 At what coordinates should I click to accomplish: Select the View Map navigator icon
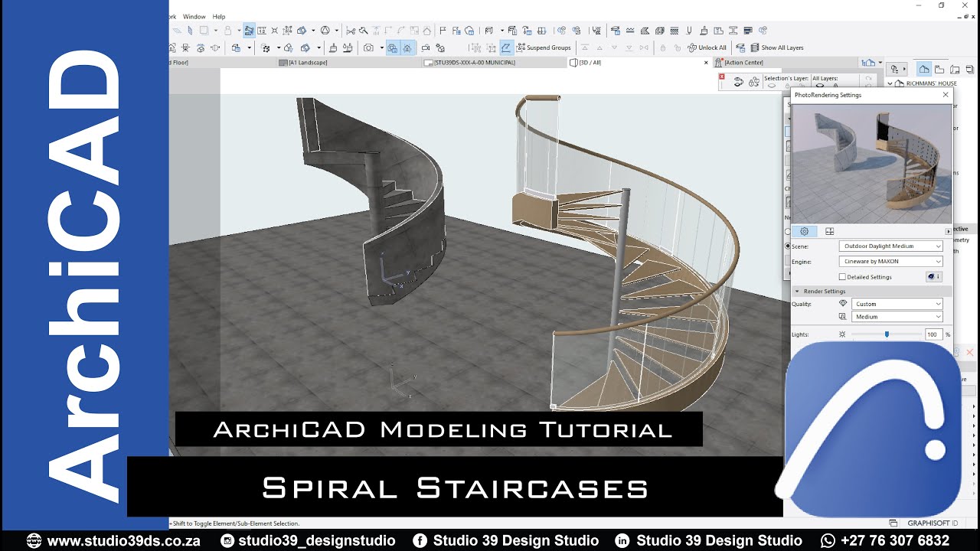tap(939, 69)
